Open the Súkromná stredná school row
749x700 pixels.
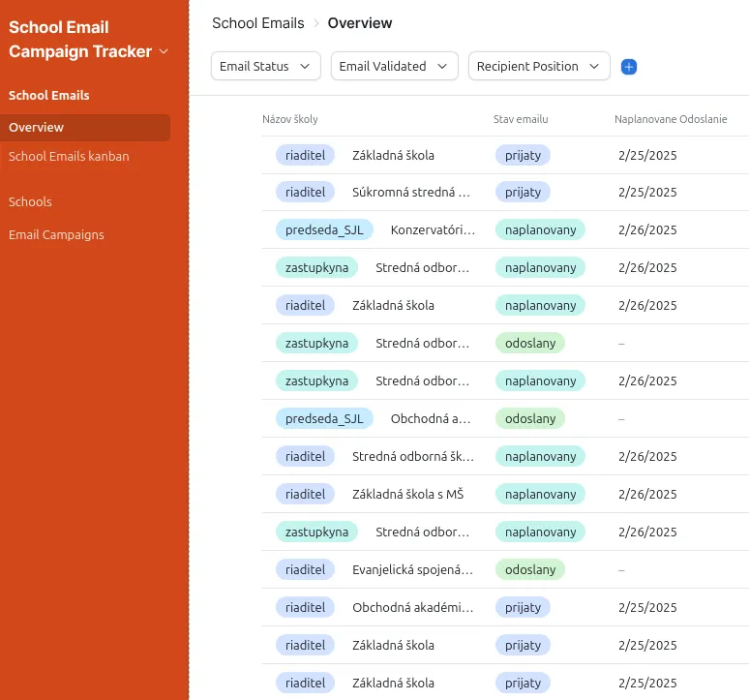click(411, 193)
